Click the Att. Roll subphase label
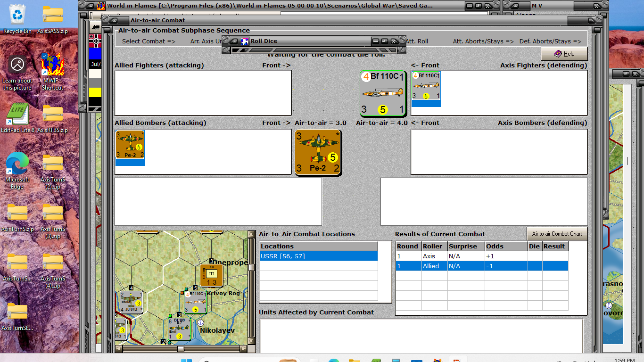 (417, 41)
